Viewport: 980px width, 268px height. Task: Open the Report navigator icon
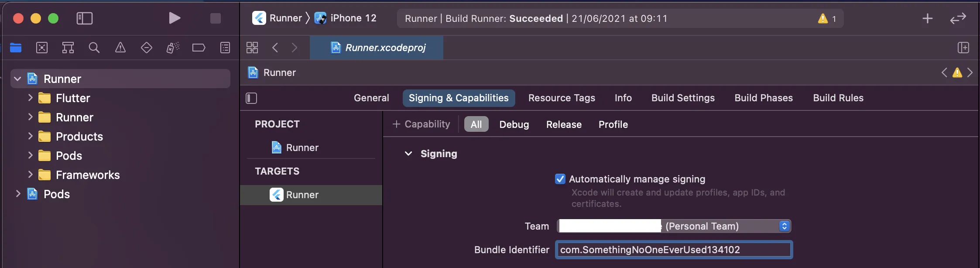tap(225, 48)
